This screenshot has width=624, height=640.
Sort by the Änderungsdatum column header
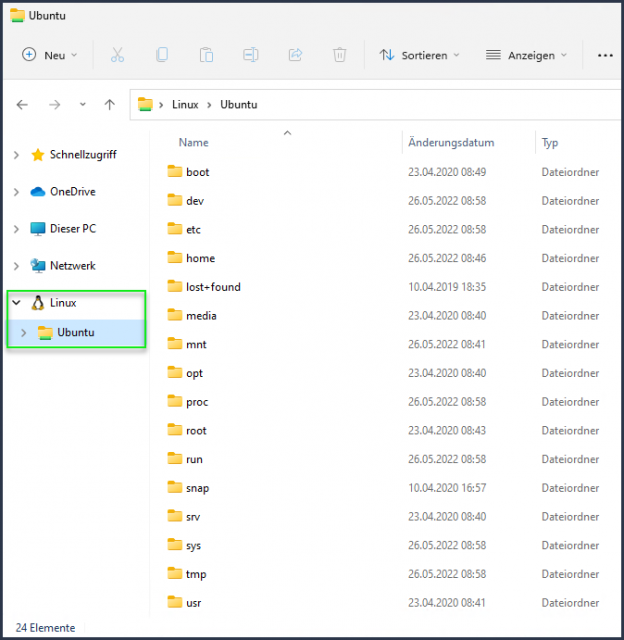coord(451,143)
